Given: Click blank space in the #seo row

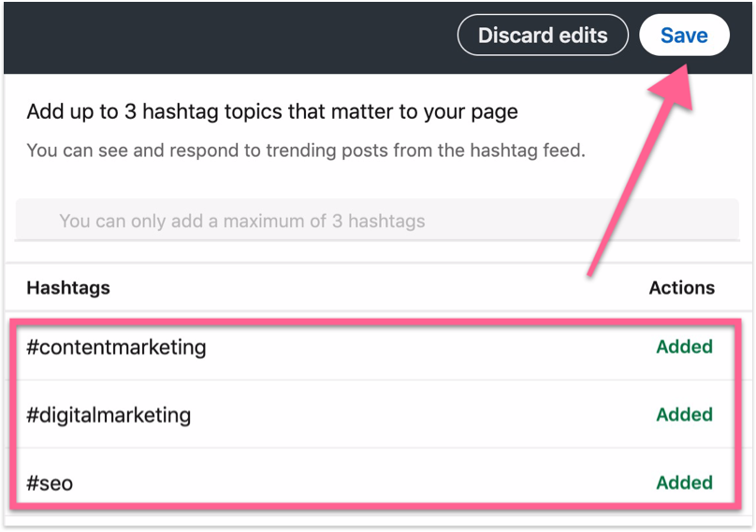Looking at the screenshot, I should pos(374,482).
